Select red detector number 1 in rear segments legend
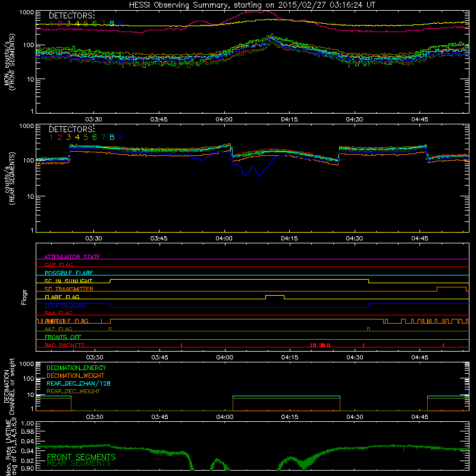Screen dimensions: 476x476 click(51, 137)
